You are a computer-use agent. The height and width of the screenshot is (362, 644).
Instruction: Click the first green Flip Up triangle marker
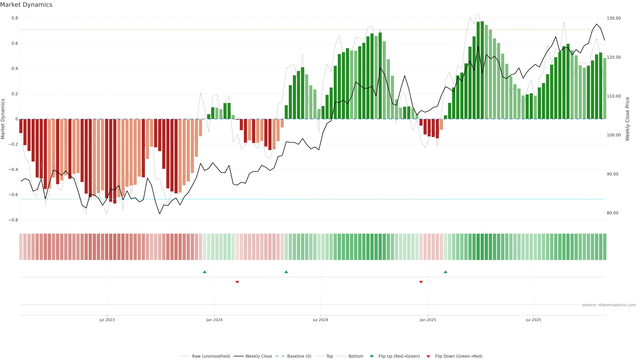tap(204, 272)
